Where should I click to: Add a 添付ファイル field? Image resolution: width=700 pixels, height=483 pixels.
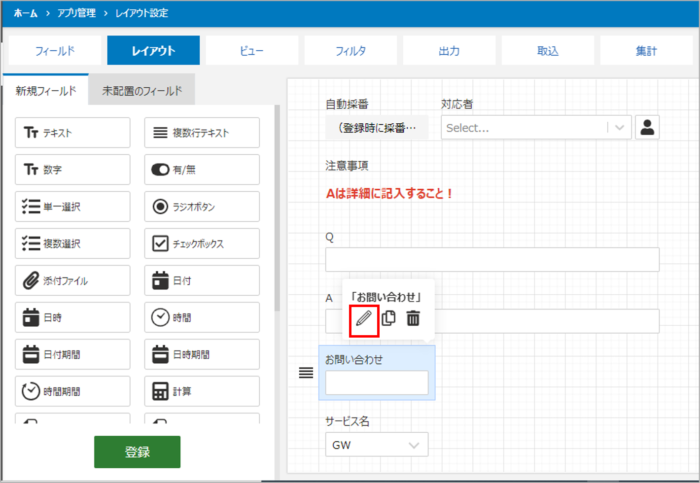click(73, 281)
